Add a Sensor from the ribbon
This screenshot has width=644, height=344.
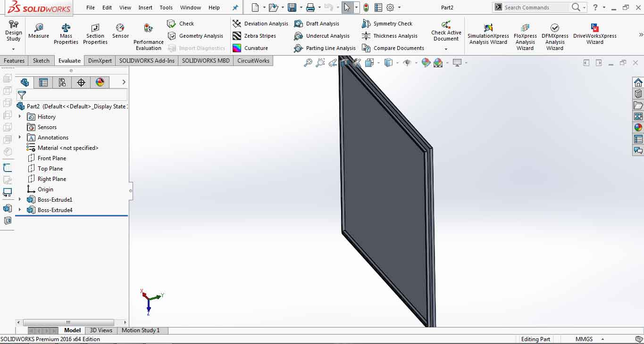120,31
